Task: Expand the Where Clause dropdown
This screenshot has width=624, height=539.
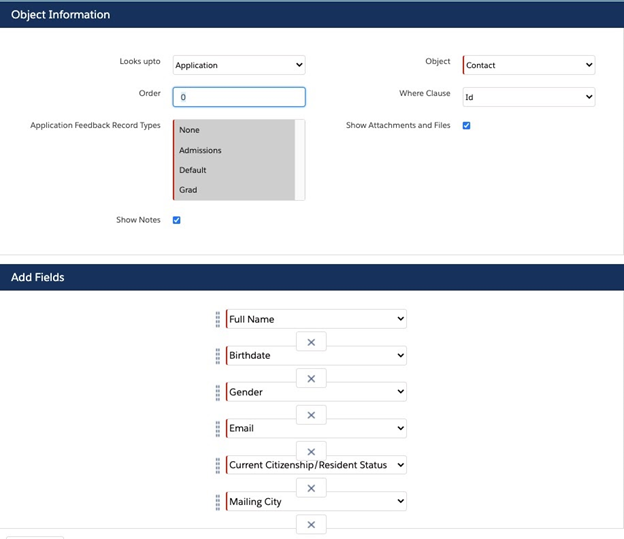Action: 529,97
